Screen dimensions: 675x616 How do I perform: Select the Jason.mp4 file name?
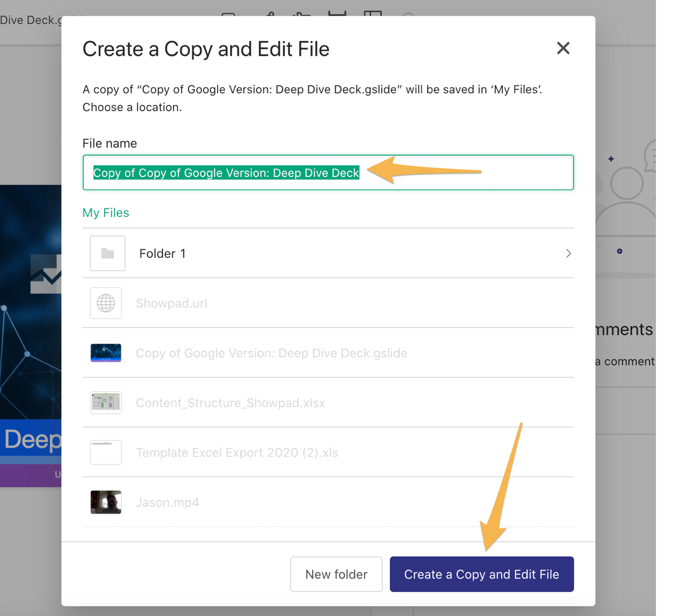pos(167,502)
